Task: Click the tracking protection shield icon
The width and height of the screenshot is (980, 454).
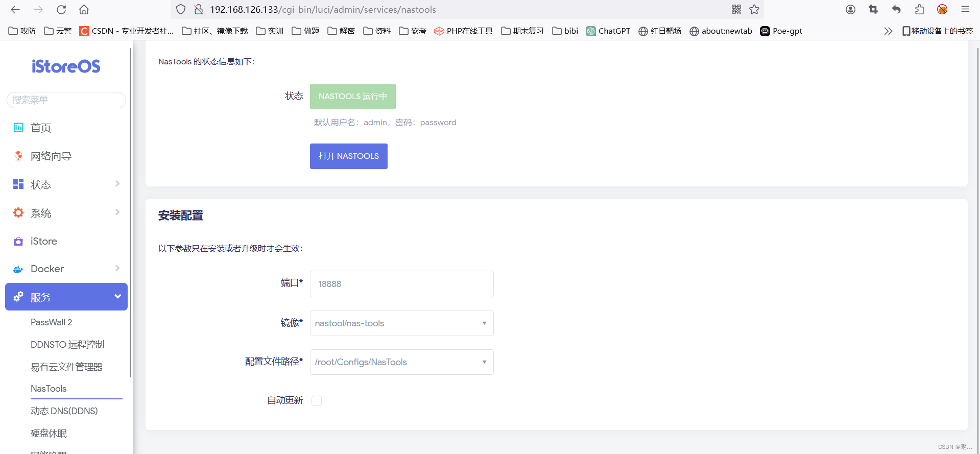Action: pos(181,9)
